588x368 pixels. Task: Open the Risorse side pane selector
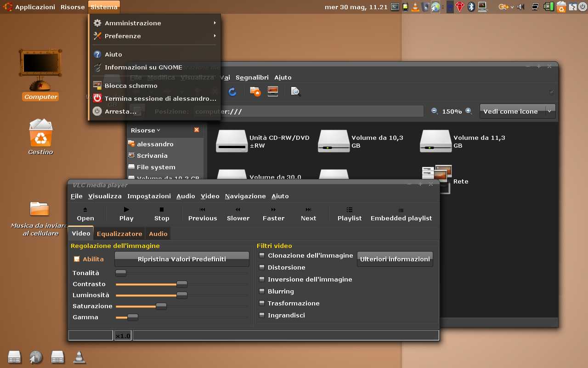(146, 130)
